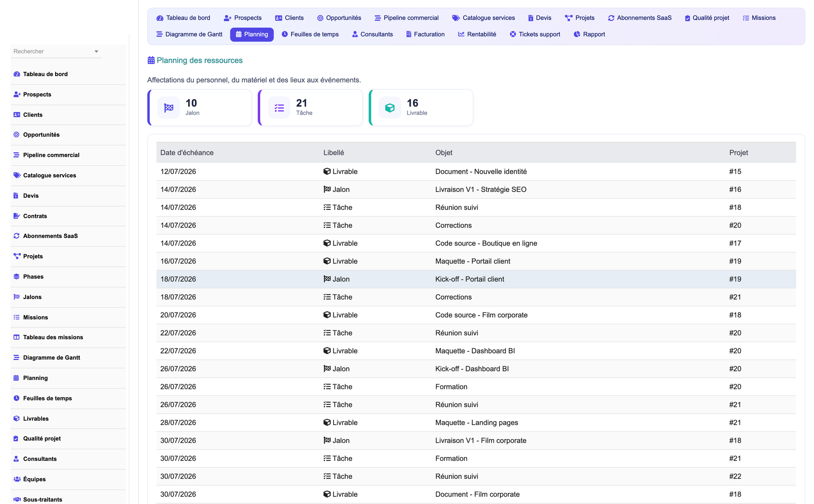Open Diagramme de Gantt in the sidebar
Screen dimensions: 814x504
coord(68,358)
